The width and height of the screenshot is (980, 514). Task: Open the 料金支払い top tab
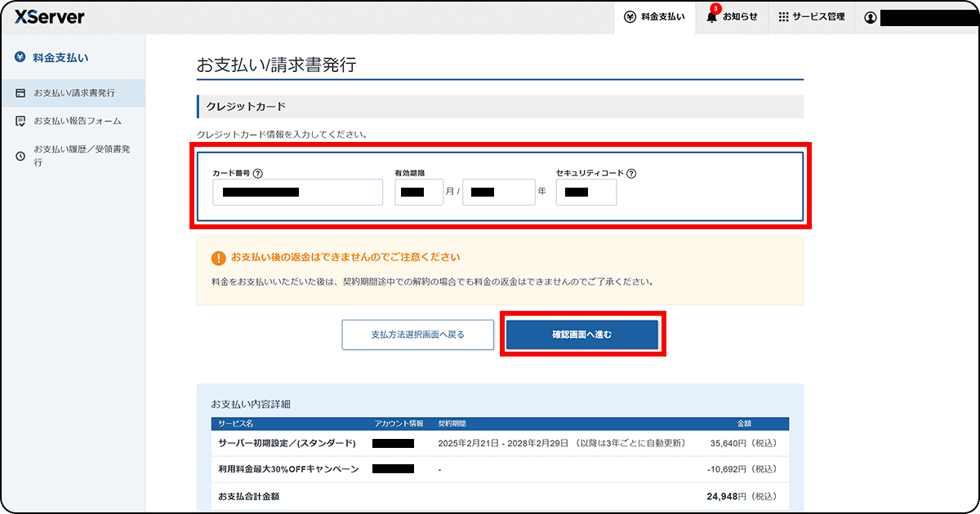pyautogui.click(x=655, y=17)
